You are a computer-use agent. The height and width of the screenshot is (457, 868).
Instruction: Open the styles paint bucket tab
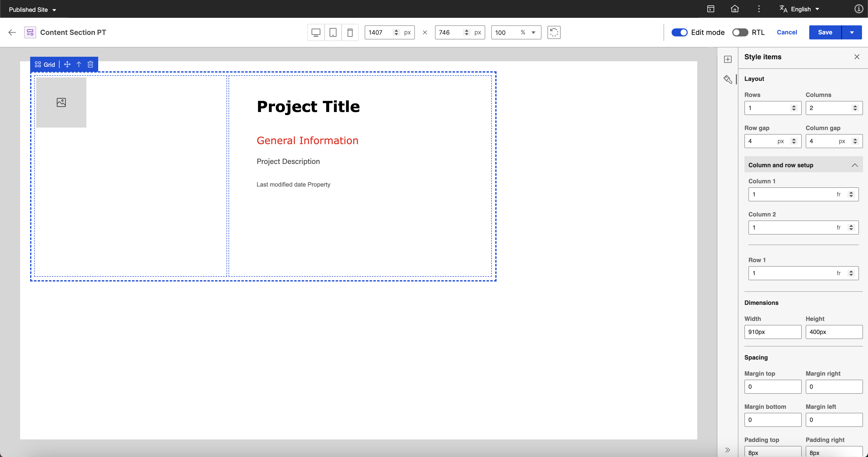728,80
